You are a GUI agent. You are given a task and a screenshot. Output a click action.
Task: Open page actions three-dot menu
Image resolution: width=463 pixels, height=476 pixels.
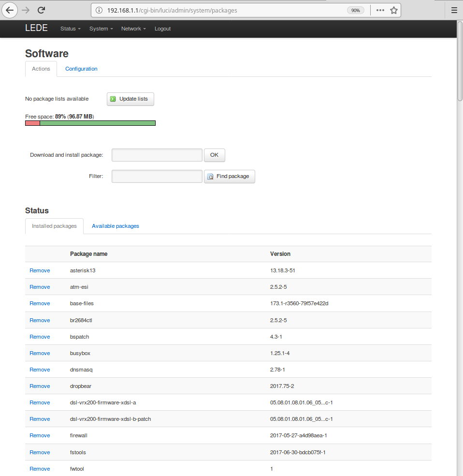click(380, 10)
